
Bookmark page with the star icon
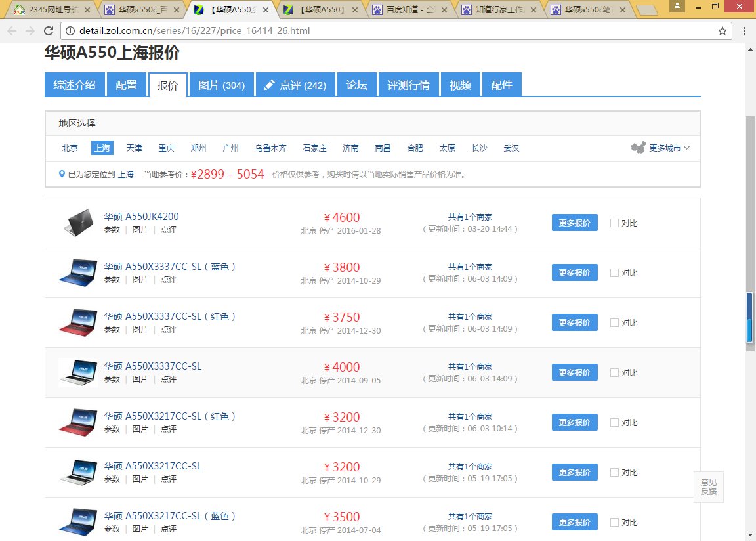722,31
